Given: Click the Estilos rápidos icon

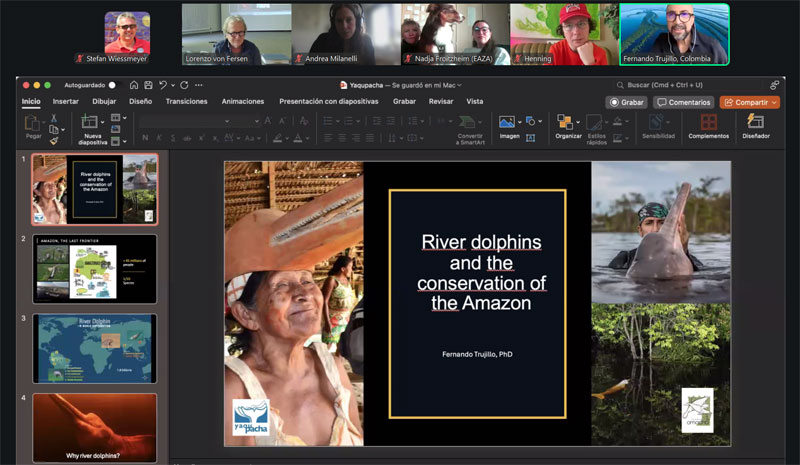Looking at the screenshot, I should [593, 123].
